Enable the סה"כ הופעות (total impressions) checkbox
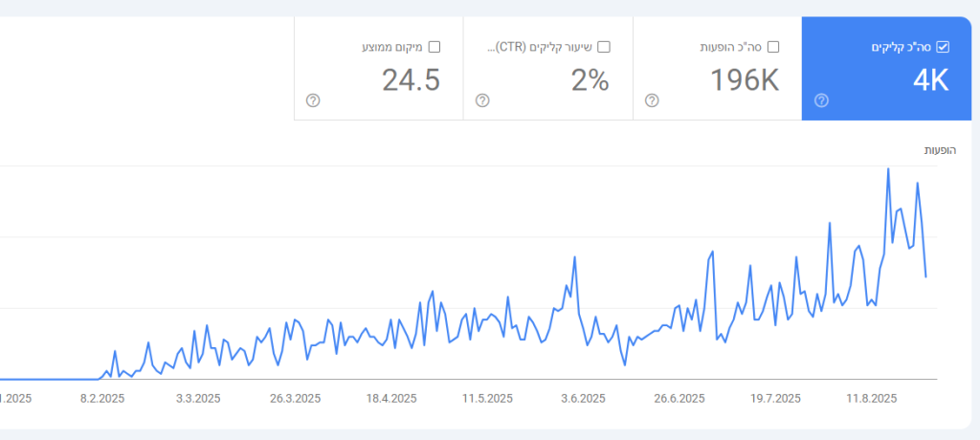This screenshot has width=980, height=440. [x=772, y=47]
